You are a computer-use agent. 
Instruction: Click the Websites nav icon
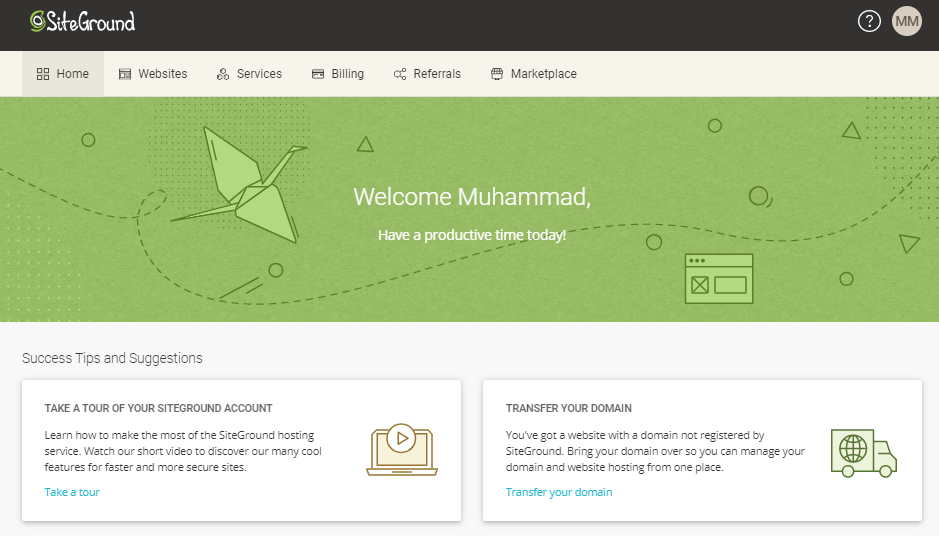tap(125, 74)
